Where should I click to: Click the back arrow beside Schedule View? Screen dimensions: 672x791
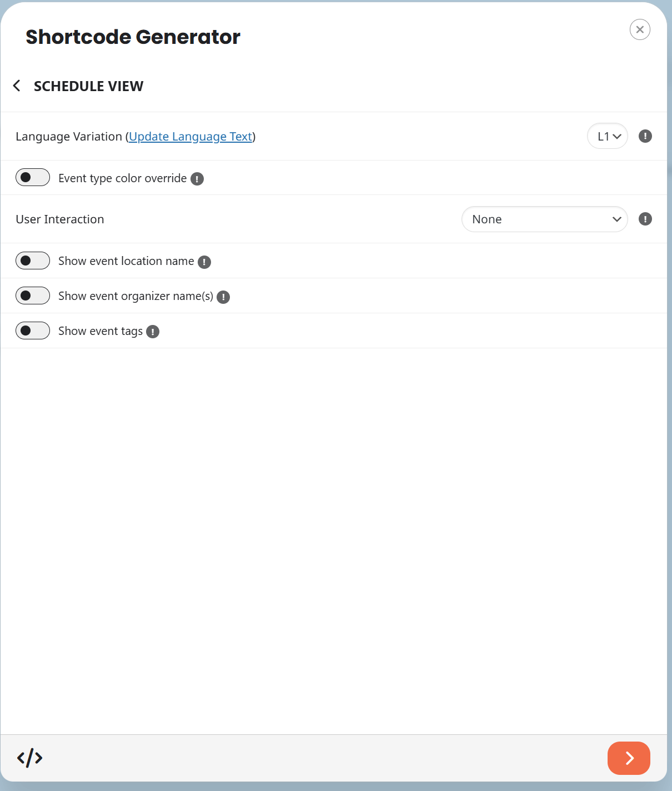(17, 86)
